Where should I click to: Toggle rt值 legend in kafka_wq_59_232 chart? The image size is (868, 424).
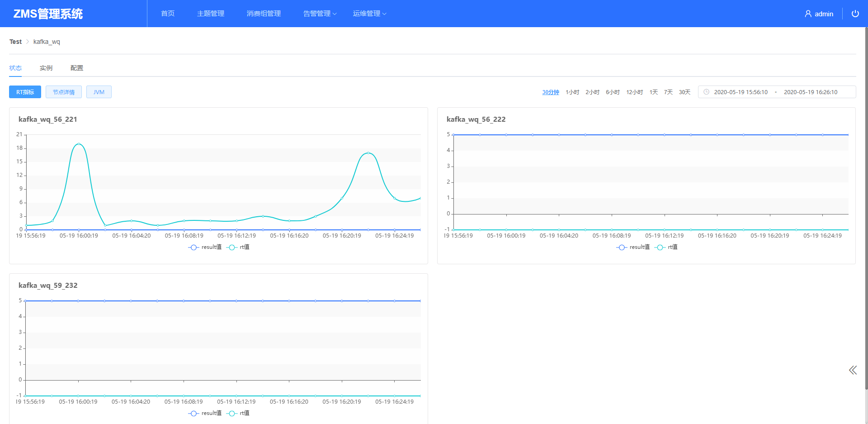pyautogui.click(x=238, y=413)
